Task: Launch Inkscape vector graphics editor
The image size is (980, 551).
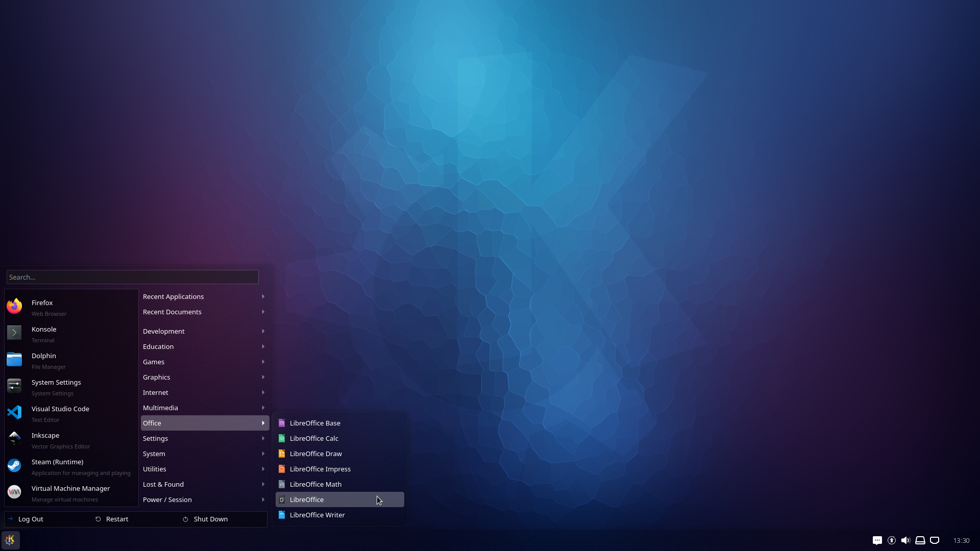Action: [71, 440]
